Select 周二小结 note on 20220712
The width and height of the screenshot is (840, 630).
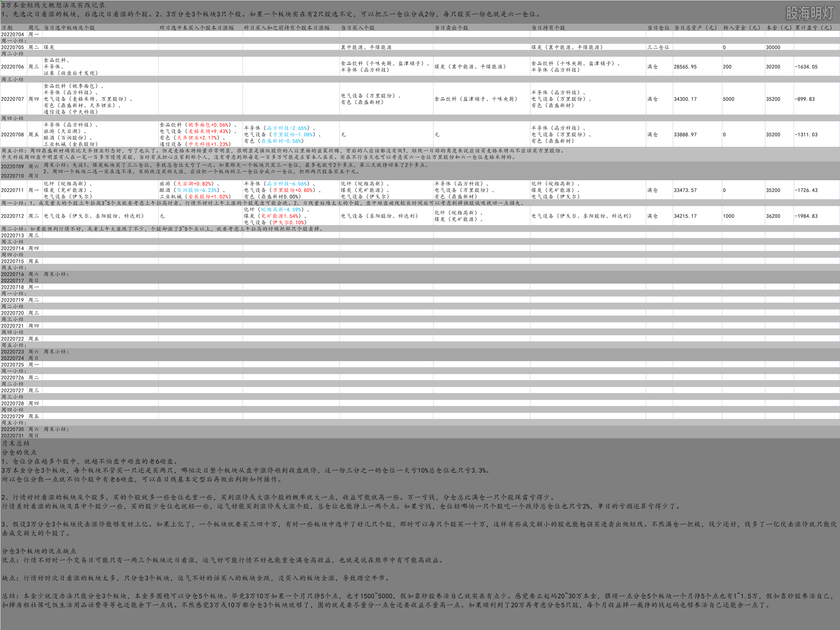[163, 229]
